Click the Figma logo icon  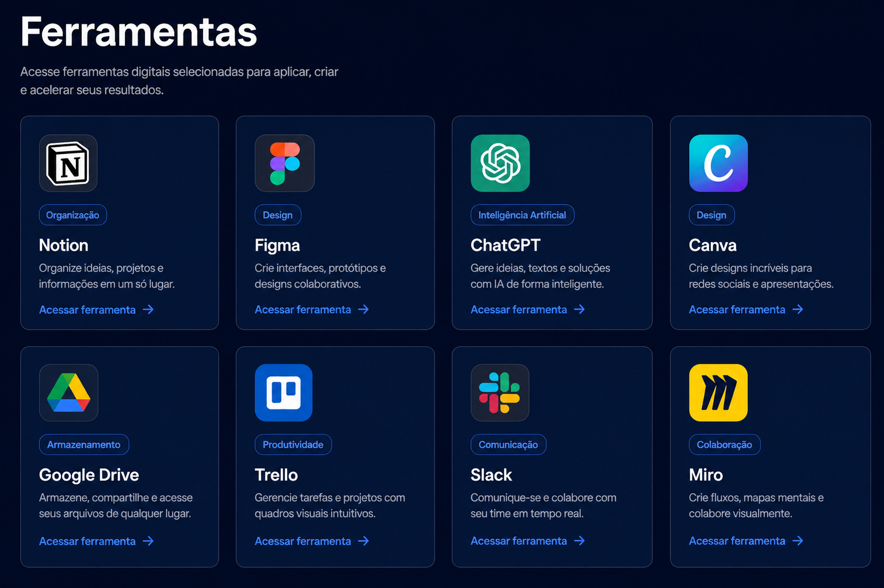pyautogui.click(x=285, y=163)
